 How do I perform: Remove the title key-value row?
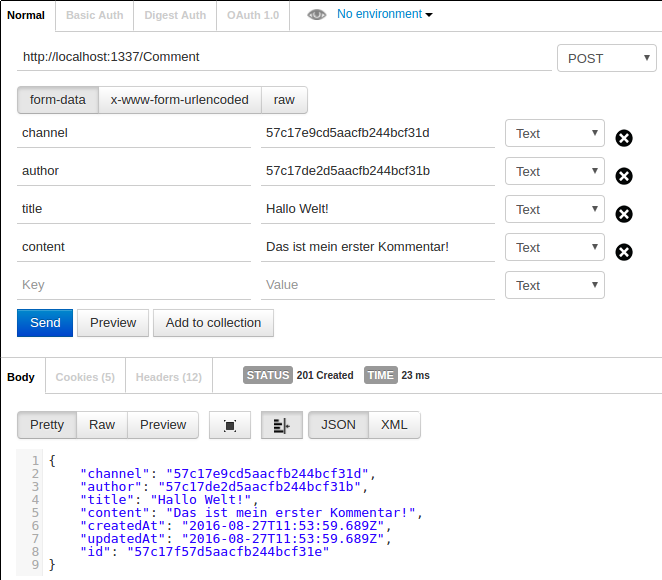[x=624, y=214]
